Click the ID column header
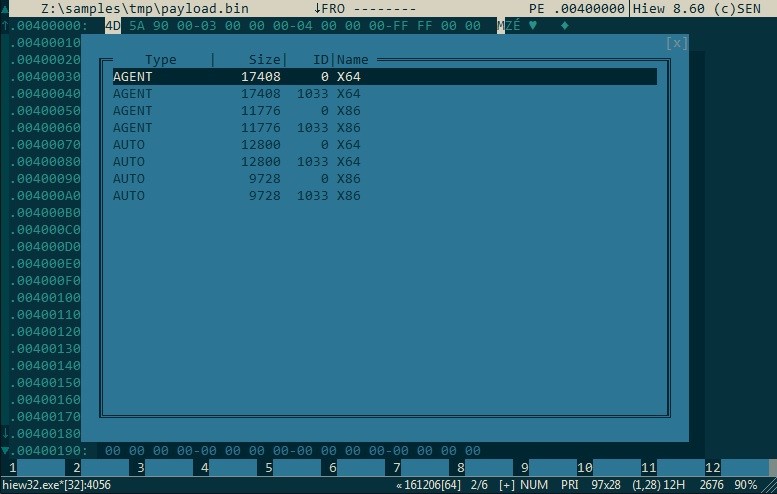Screen dimensions: 777x494 [x=320, y=60]
